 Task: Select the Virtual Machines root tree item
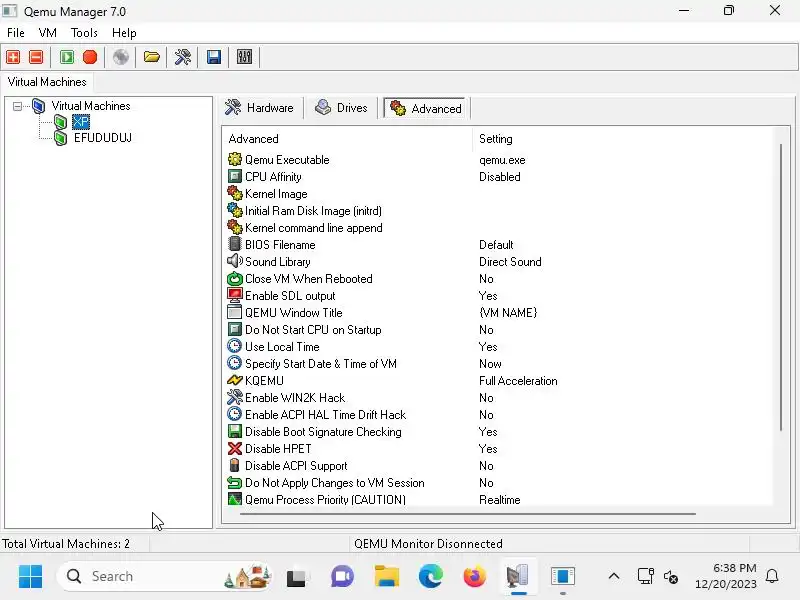point(91,106)
